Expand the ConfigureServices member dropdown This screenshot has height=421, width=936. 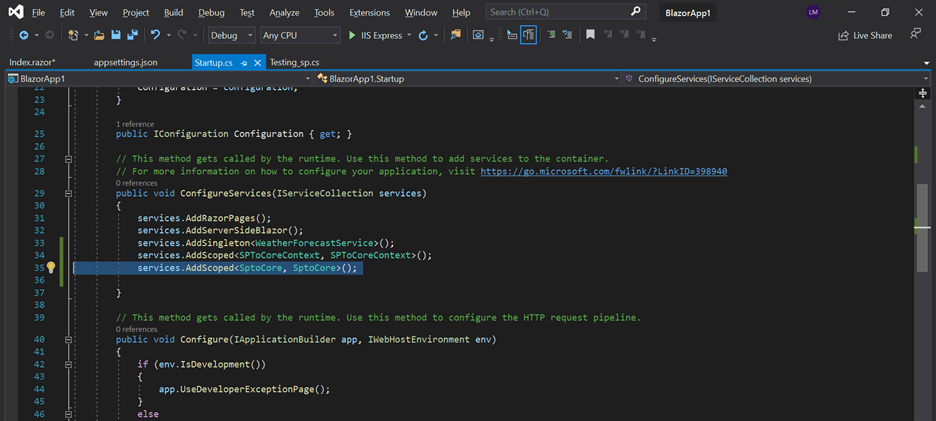(926, 78)
